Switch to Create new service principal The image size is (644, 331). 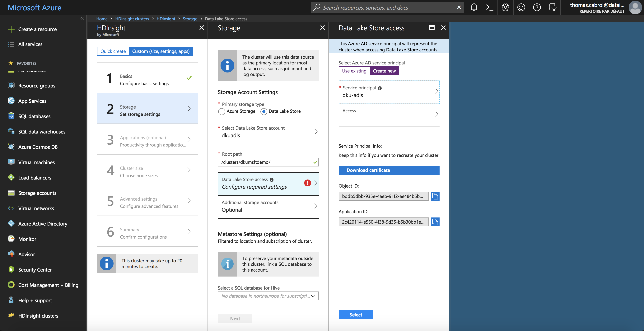(x=384, y=71)
